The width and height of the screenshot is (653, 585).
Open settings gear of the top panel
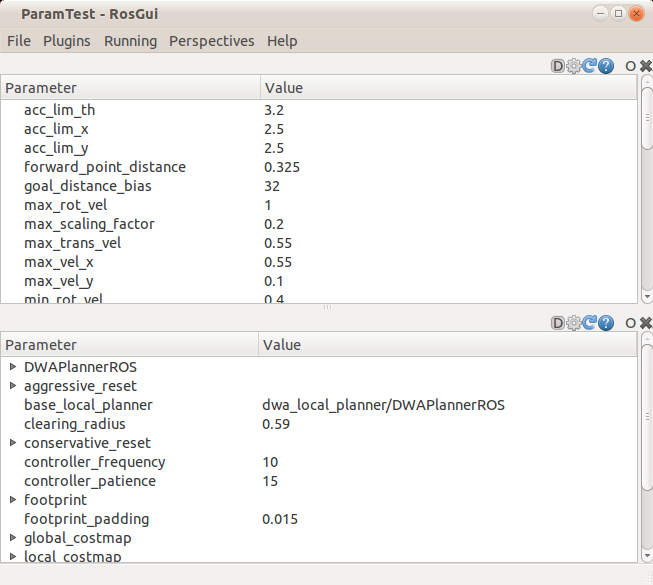tap(574, 66)
